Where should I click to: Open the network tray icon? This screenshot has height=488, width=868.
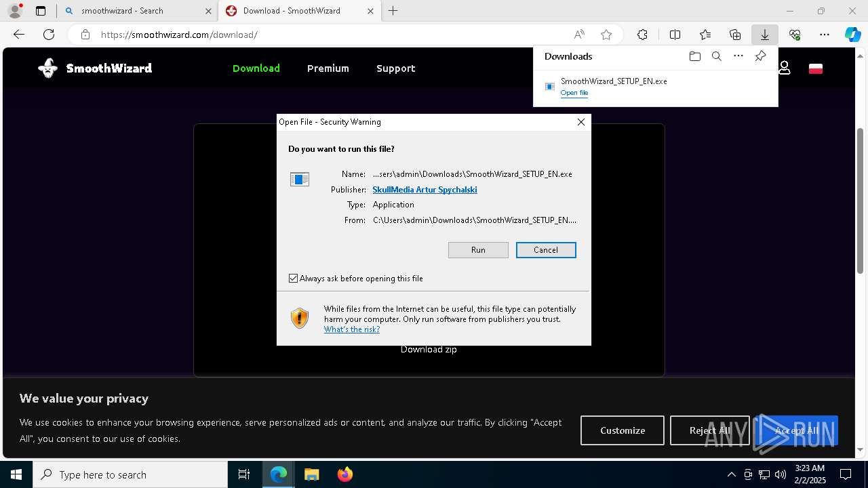[764, 474]
